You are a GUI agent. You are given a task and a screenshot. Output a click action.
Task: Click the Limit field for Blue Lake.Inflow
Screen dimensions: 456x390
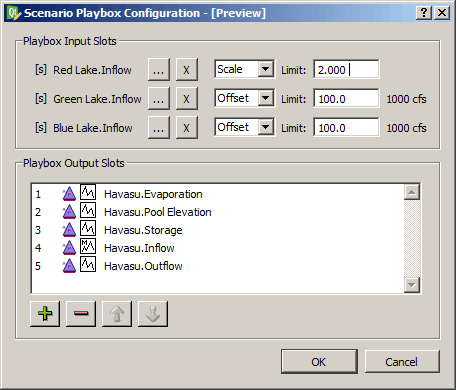[x=346, y=128]
